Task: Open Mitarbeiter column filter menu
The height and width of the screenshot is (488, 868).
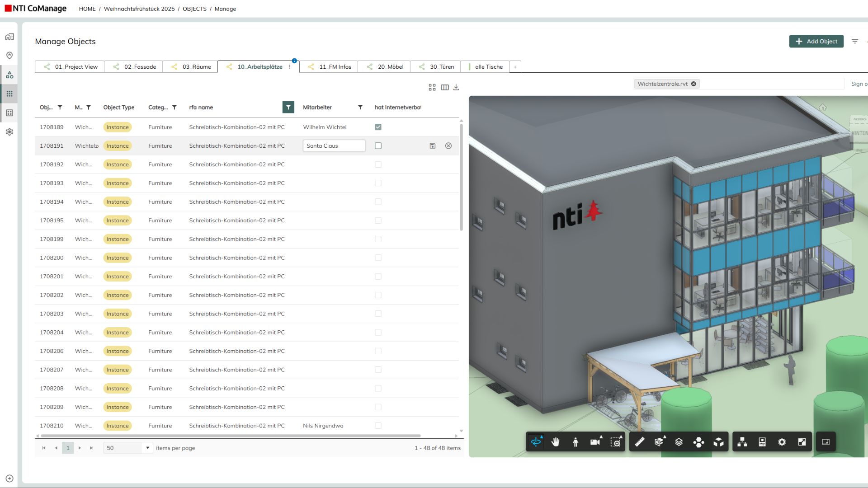Action: point(360,107)
